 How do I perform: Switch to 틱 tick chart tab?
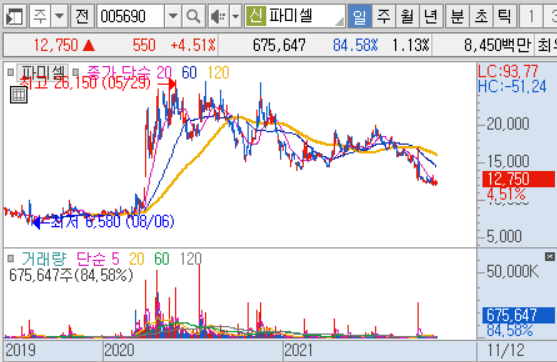coord(505,16)
